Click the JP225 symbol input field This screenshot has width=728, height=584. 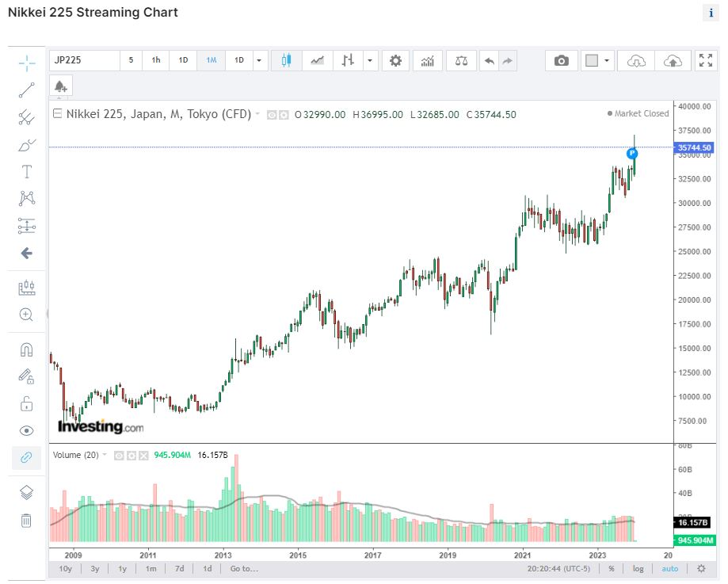point(85,60)
